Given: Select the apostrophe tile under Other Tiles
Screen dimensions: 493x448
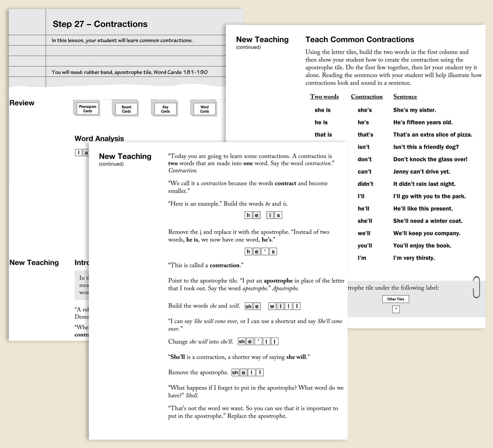Looking at the screenshot, I should 396,309.
